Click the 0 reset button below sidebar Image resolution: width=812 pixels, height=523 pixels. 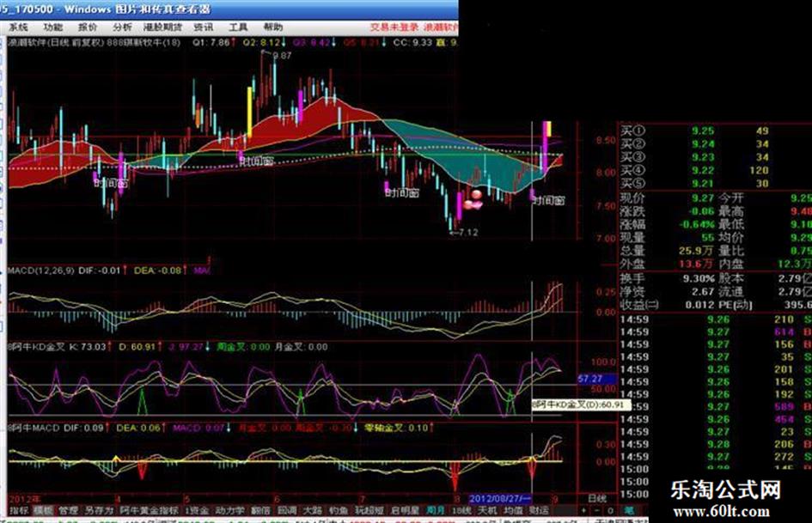[610, 511]
